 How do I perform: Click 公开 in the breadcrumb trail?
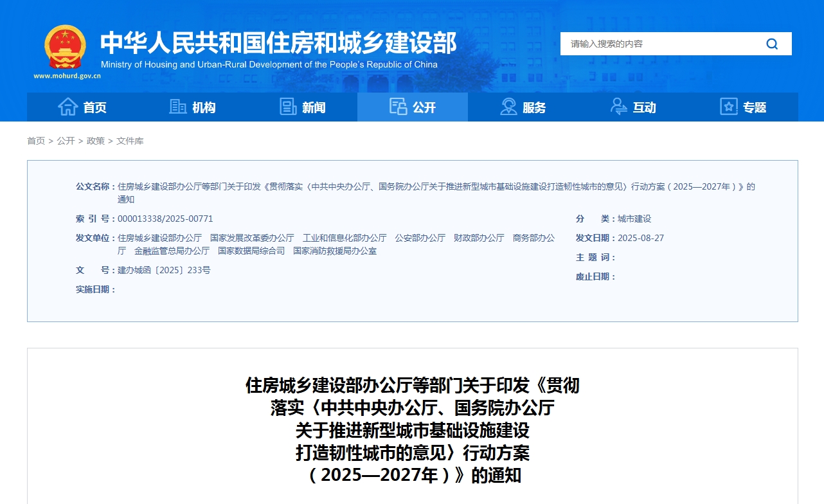(66, 141)
